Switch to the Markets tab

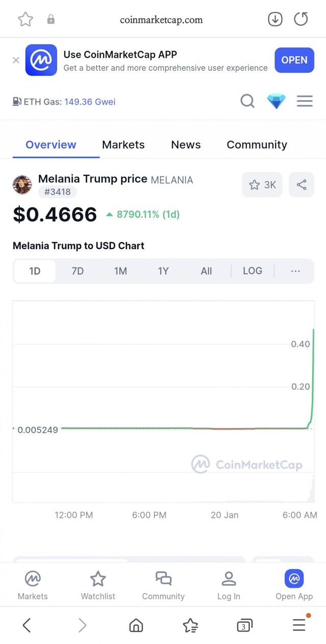(123, 144)
